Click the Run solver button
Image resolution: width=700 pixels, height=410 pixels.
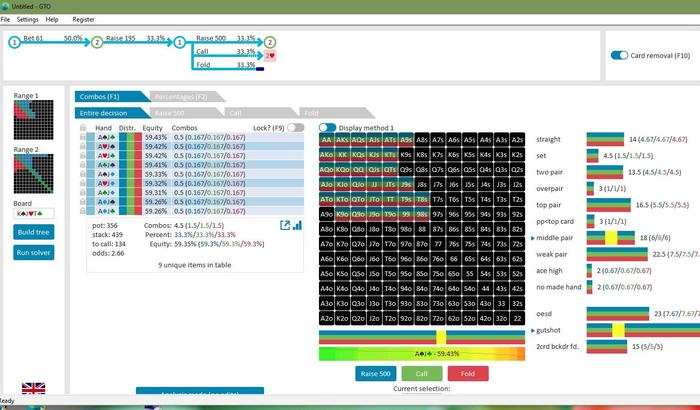point(33,252)
